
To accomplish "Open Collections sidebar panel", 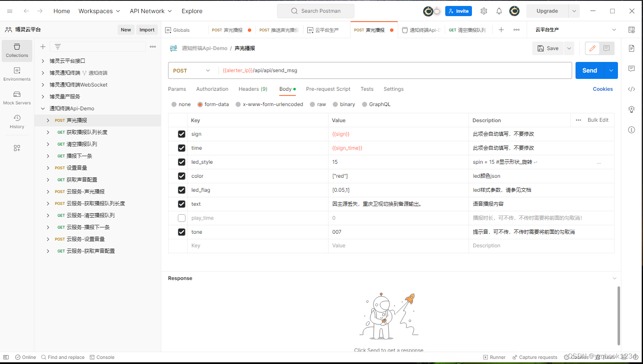I will point(17,50).
